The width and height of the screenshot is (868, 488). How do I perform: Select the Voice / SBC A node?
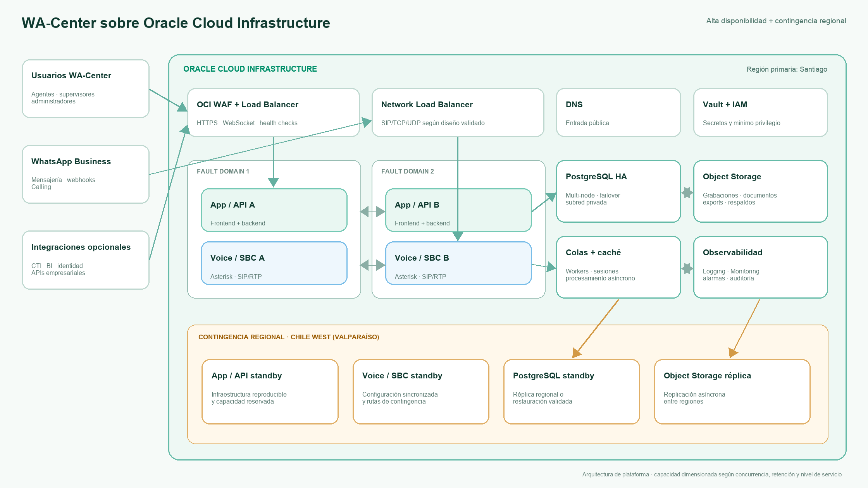pos(274,263)
